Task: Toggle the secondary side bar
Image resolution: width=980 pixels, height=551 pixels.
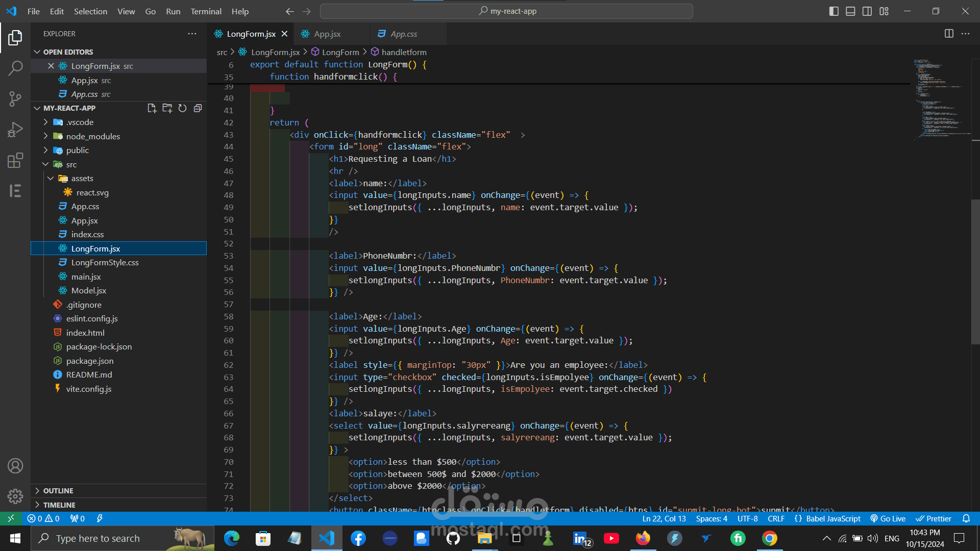Action: tap(867, 11)
